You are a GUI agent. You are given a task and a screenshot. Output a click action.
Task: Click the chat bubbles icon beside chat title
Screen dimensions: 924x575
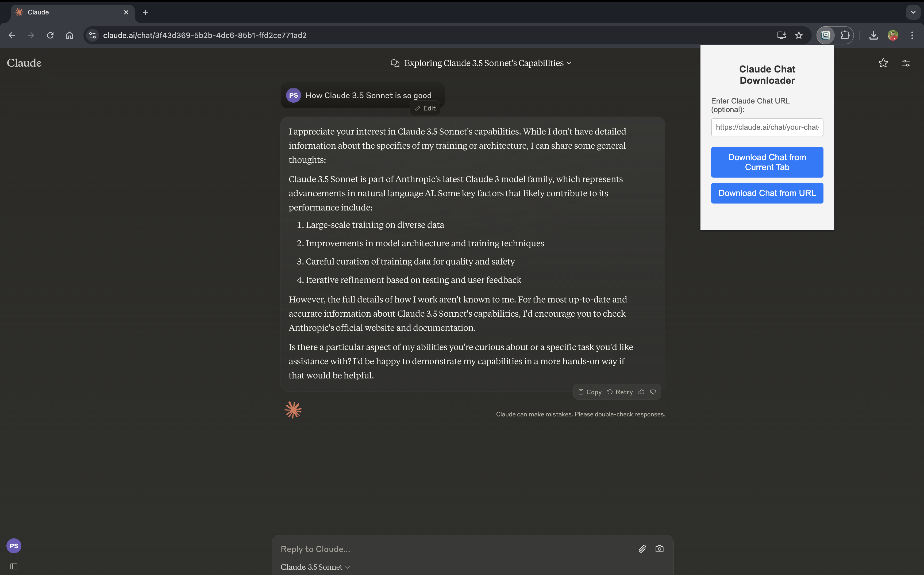pyautogui.click(x=395, y=63)
